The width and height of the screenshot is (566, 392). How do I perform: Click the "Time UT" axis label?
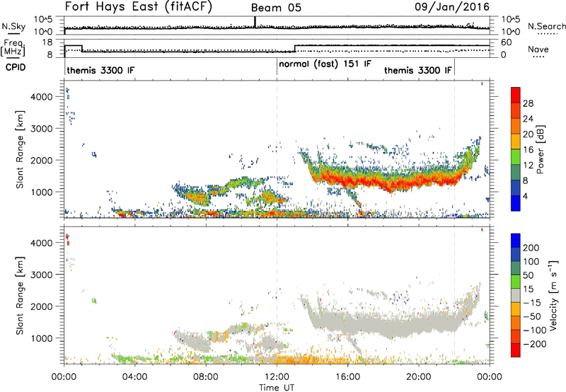[277, 388]
